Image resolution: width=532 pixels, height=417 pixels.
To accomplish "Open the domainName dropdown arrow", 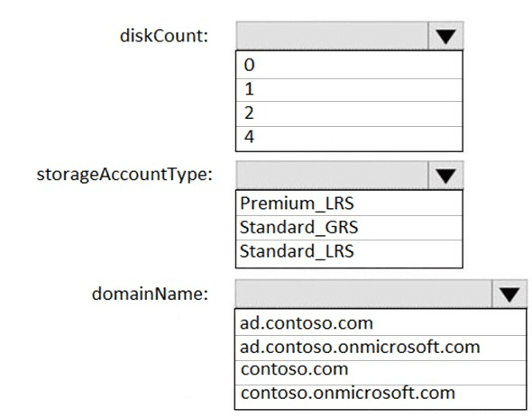I will coord(509,294).
